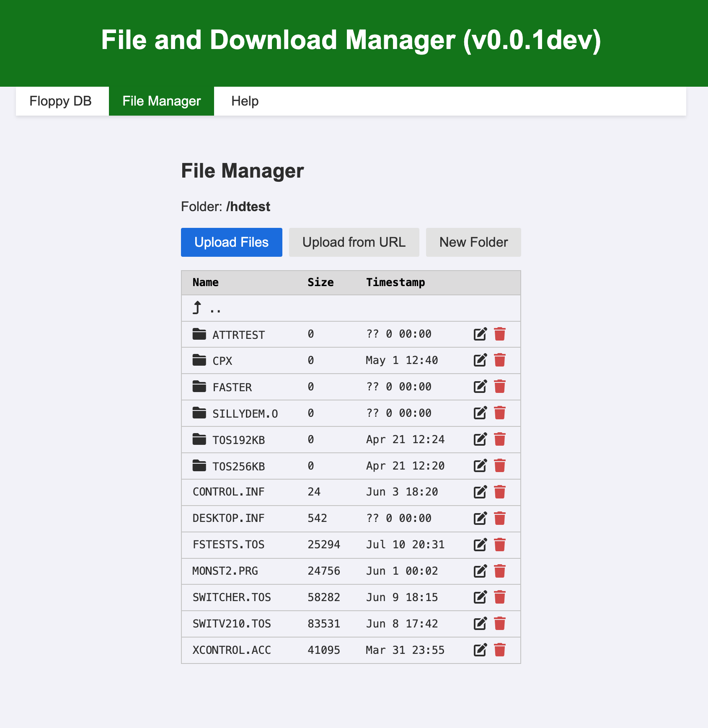
Task: Go up using the parent folder arrow
Action: point(197,308)
